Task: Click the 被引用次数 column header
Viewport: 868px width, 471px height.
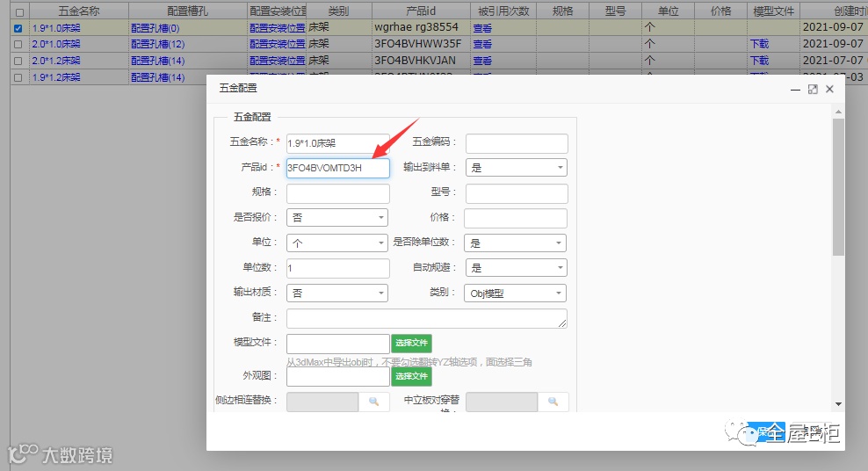Action: pyautogui.click(x=503, y=11)
